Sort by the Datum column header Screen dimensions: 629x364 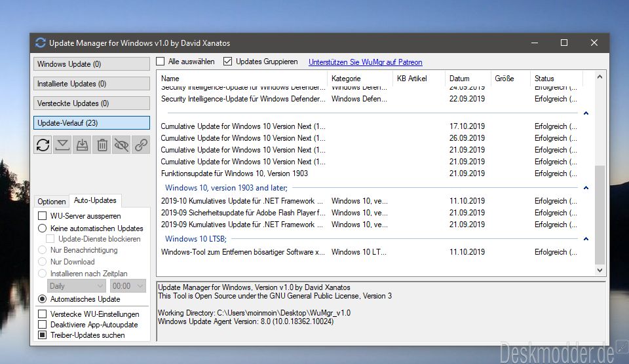point(468,79)
